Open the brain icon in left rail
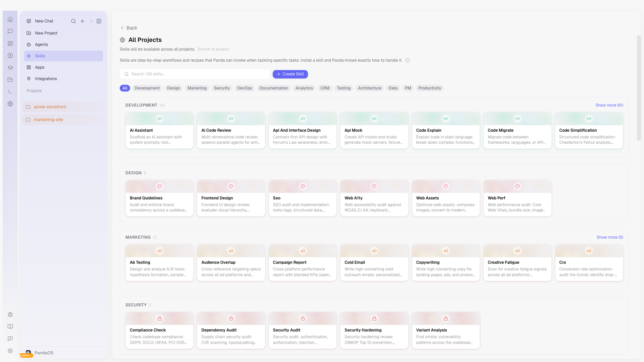Viewport: 644px width, 362px height. tap(10, 55)
